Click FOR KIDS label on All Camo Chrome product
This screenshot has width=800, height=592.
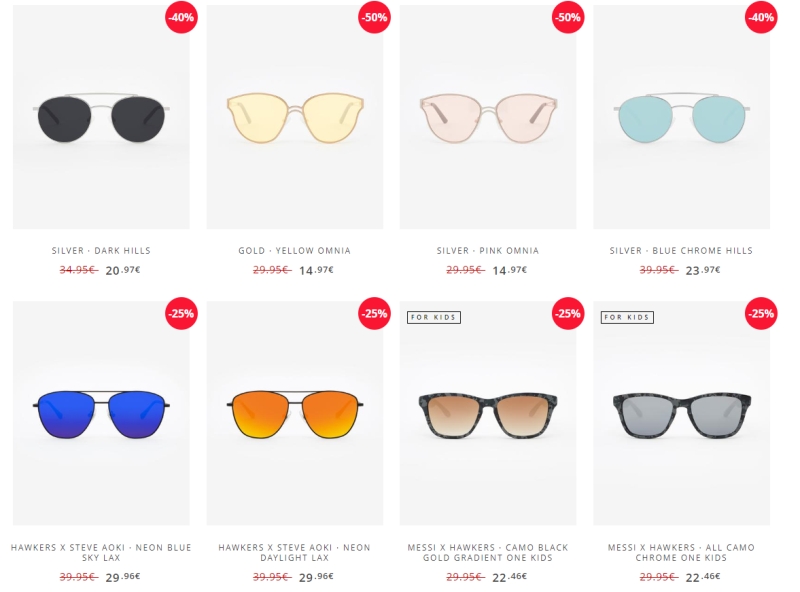627,317
